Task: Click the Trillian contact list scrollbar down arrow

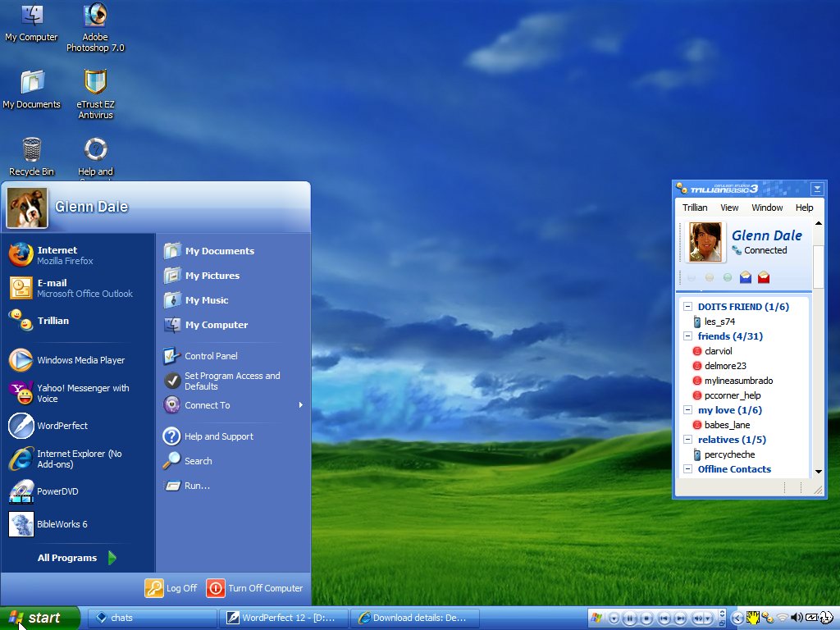Action: coord(818,472)
